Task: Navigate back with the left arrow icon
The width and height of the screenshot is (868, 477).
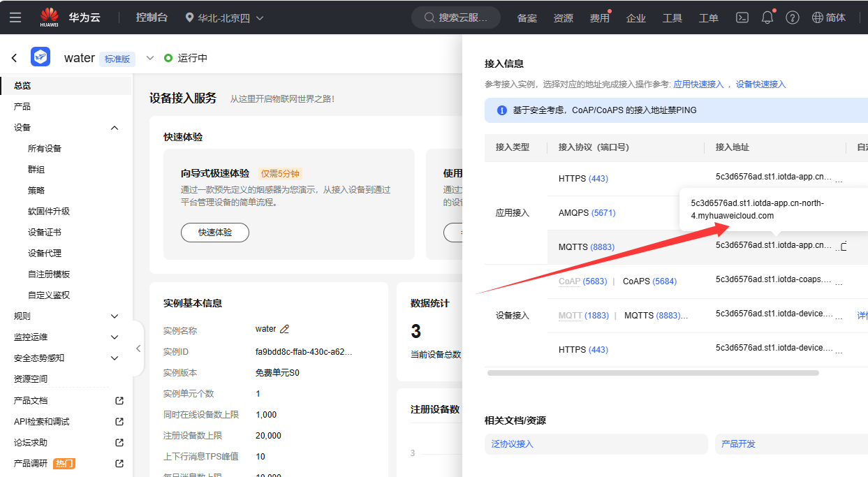Action: pyautogui.click(x=14, y=57)
